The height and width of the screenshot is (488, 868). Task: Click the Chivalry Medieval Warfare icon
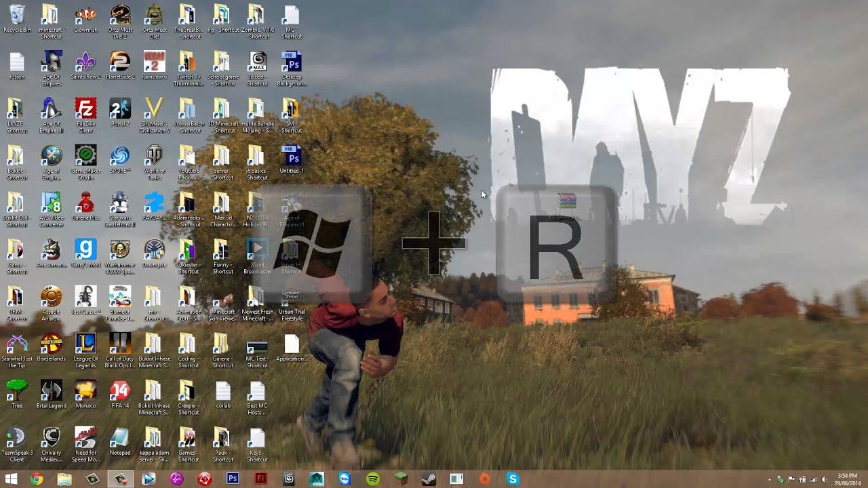(52, 445)
